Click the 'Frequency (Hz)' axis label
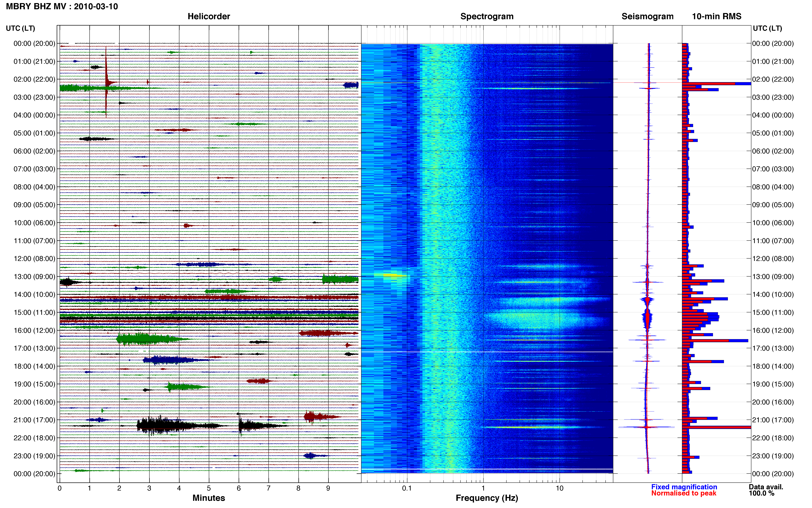The image size is (812, 508). pyautogui.click(x=487, y=498)
